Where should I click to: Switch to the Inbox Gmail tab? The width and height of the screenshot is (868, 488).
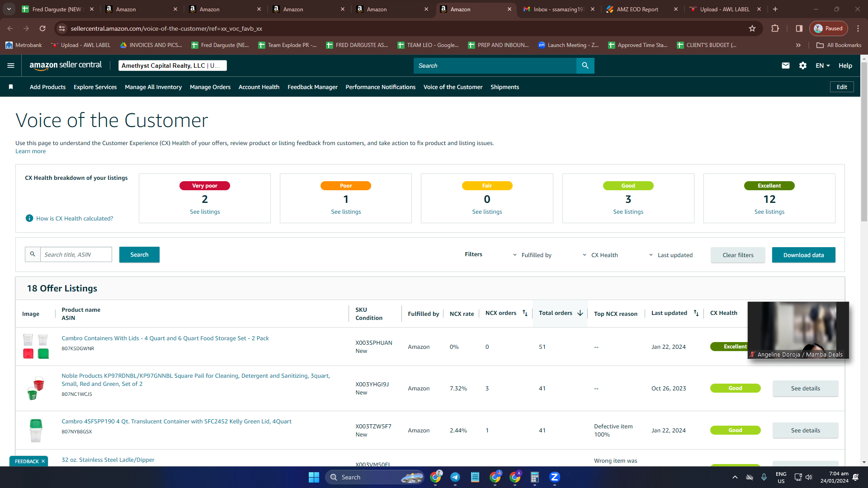point(559,9)
